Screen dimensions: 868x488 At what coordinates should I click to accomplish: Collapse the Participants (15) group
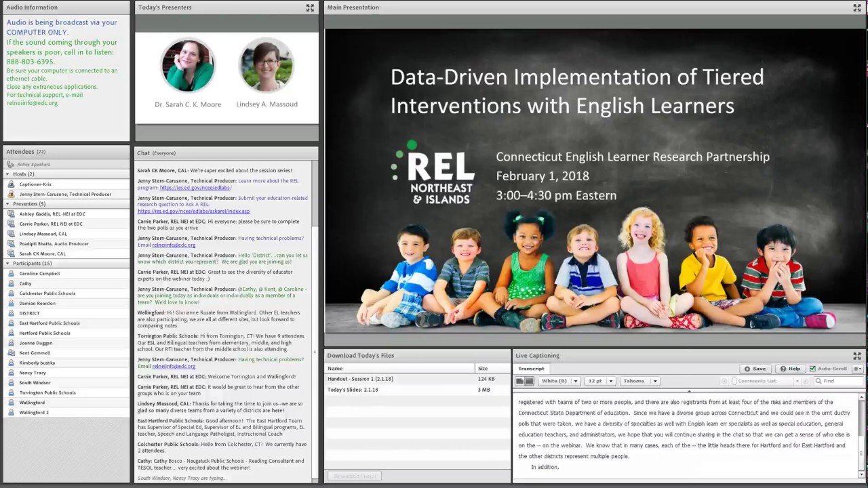(7, 264)
